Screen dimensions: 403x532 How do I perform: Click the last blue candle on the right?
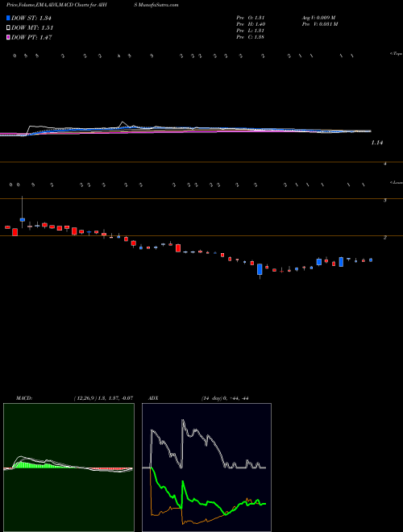click(371, 260)
